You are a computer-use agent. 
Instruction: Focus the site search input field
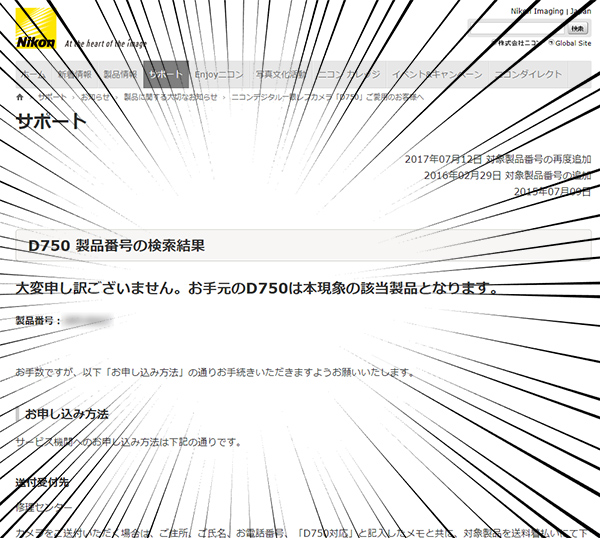517,29
